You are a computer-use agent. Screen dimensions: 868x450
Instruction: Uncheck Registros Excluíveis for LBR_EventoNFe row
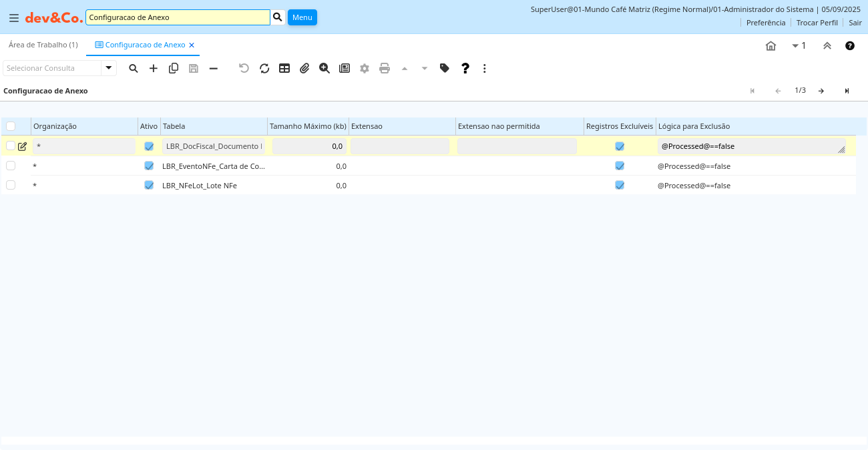coord(620,166)
